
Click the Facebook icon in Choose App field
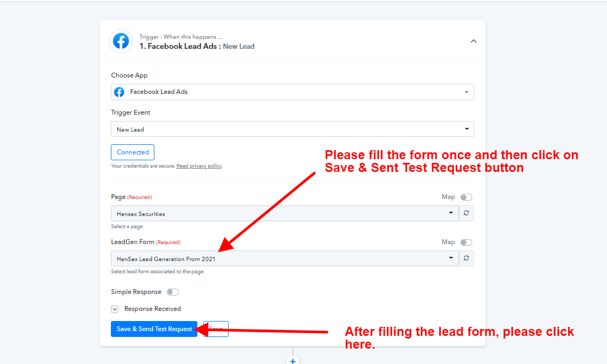[x=119, y=92]
